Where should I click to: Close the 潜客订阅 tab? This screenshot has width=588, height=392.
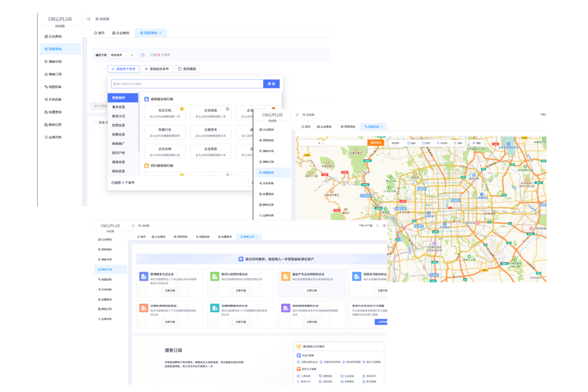256,237
